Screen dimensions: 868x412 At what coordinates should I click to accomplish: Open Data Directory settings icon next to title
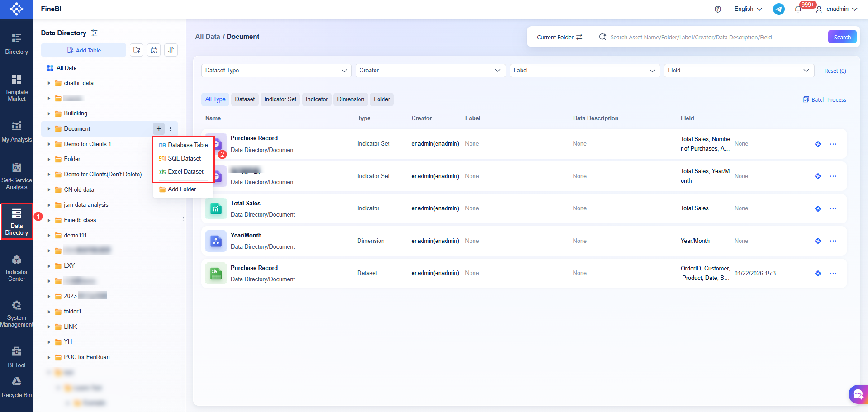(x=94, y=33)
